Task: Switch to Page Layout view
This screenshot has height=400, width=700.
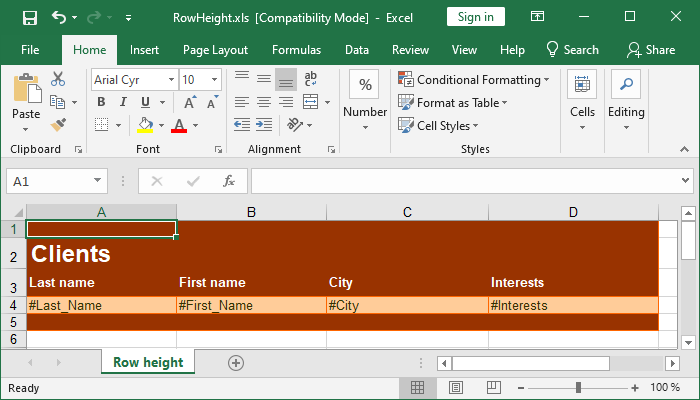Action: pyautogui.click(x=455, y=388)
